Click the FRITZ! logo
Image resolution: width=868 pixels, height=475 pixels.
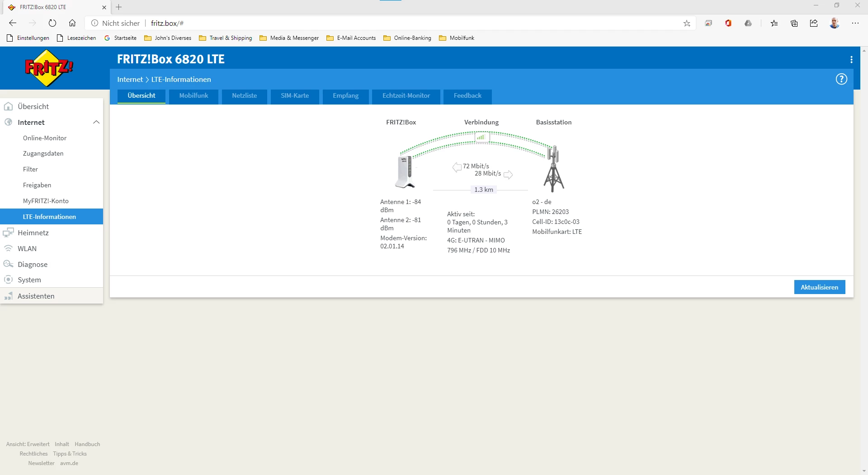click(49, 68)
